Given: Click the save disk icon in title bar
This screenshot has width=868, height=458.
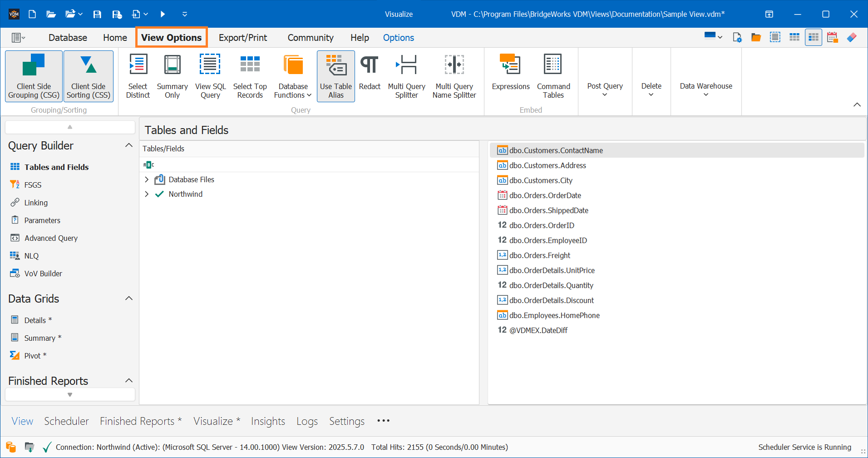Looking at the screenshot, I should point(97,14).
